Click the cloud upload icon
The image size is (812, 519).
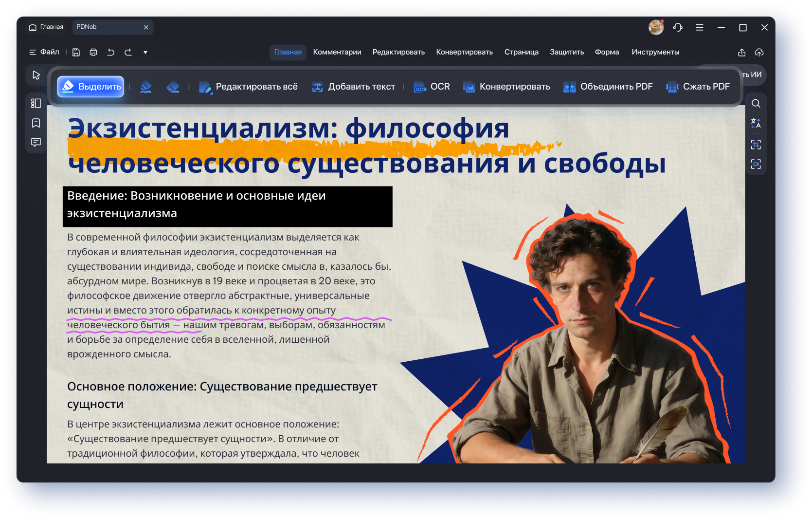click(x=759, y=53)
